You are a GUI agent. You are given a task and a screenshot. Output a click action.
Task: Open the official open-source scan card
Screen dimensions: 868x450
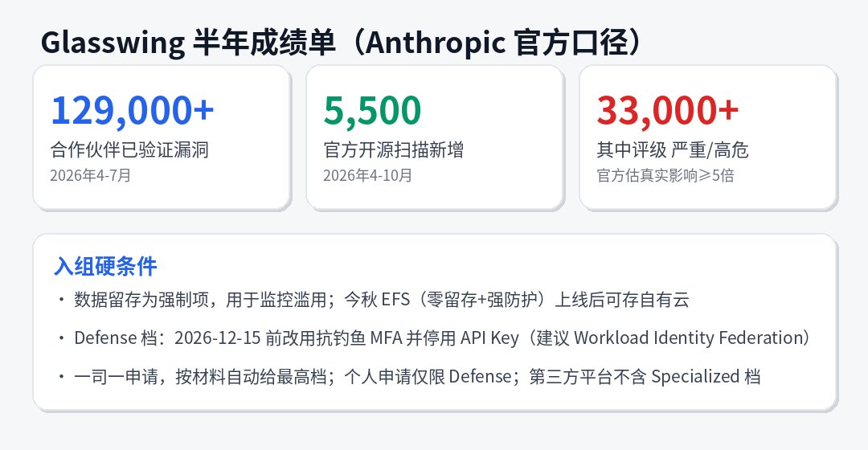tap(435, 138)
